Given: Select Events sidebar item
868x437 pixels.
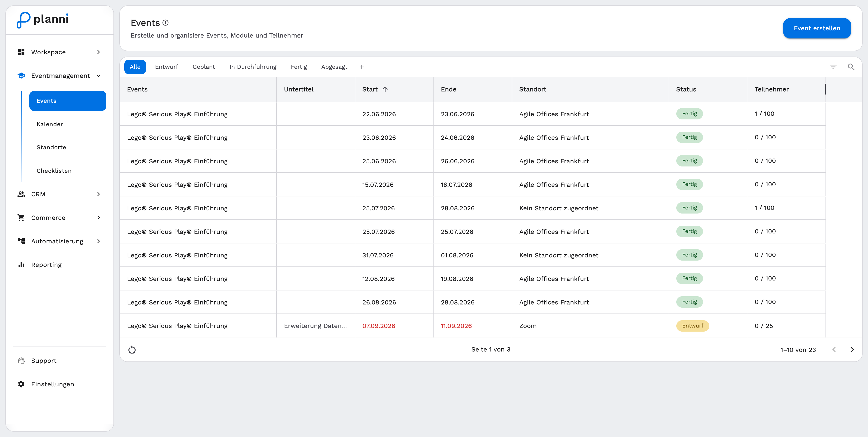Looking at the screenshot, I should tap(67, 101).
